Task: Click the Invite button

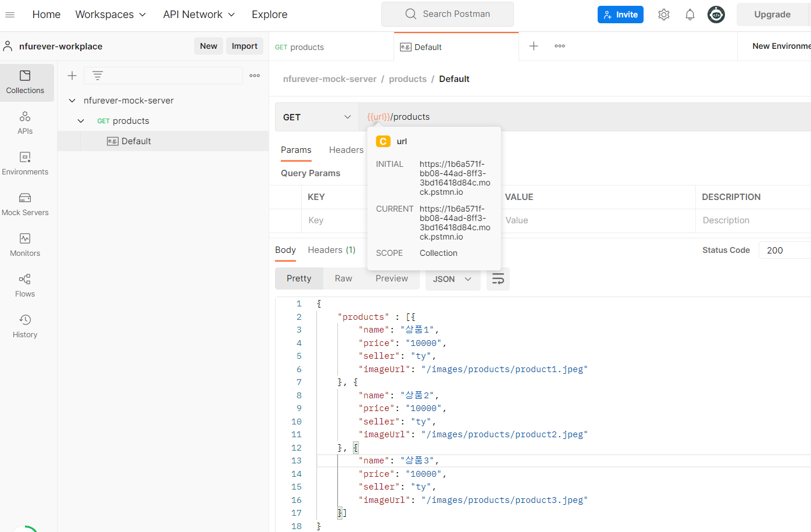Action: pos(620,15)
